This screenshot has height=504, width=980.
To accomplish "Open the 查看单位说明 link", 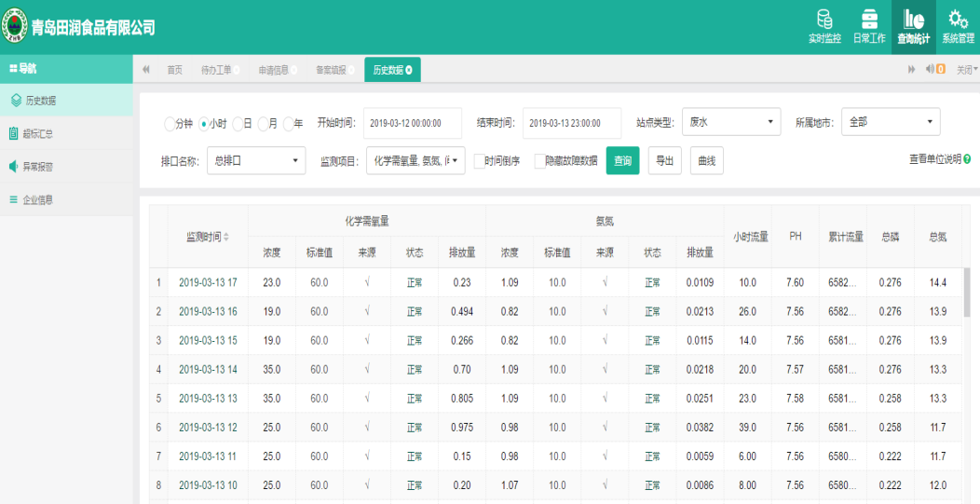I will pos(934,159).
